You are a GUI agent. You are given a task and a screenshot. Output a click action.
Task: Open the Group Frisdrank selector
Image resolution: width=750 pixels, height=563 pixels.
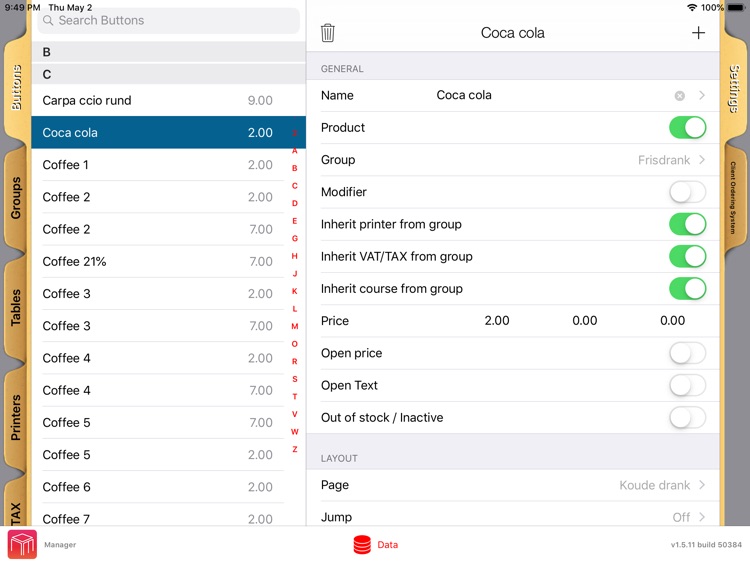coord(513,160)
